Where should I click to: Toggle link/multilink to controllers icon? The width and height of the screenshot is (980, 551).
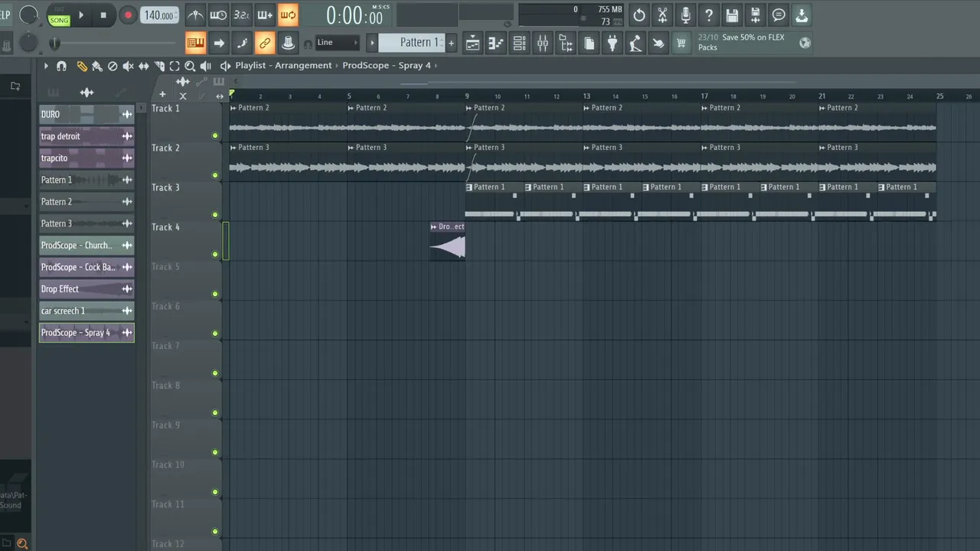265,43
